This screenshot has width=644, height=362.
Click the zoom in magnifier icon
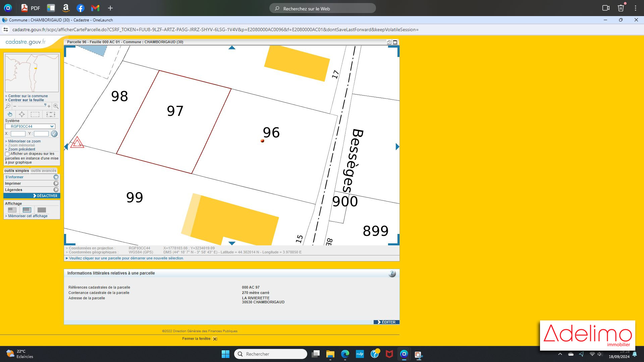56,106
